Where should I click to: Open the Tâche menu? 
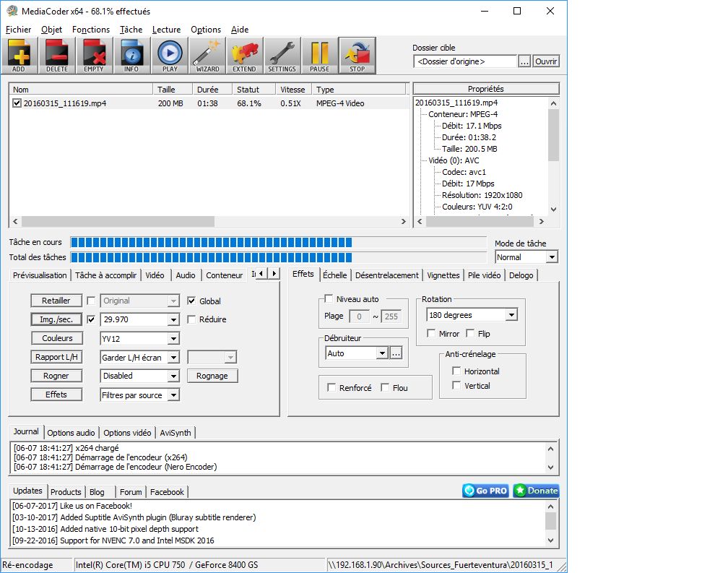[x=131, y=29]
